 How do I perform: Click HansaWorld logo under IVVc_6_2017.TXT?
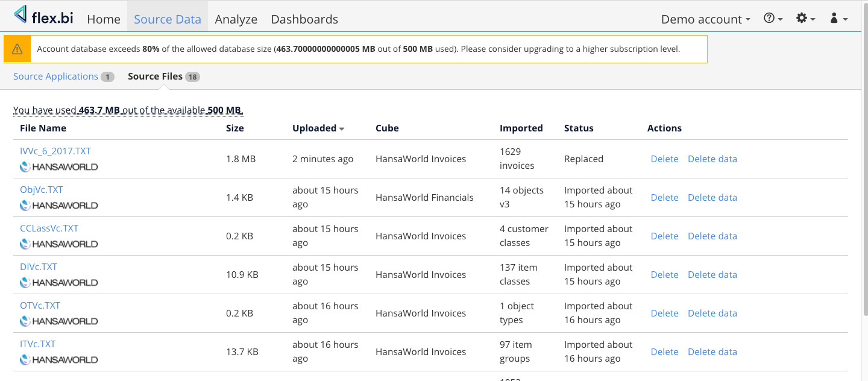(x=58, y=167)
